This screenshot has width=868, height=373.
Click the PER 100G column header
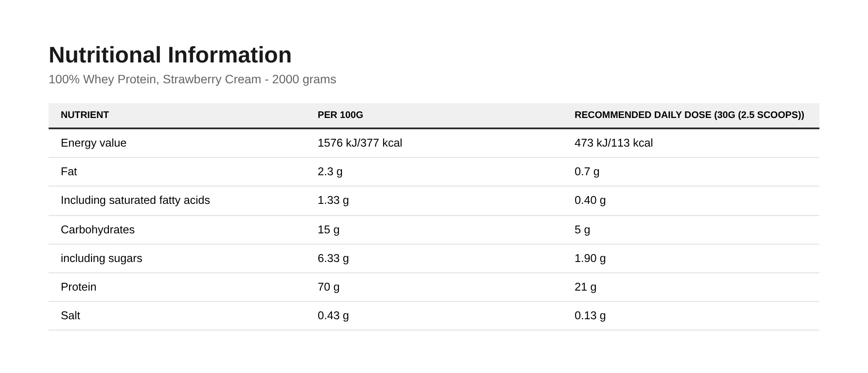tap(340, 115)
